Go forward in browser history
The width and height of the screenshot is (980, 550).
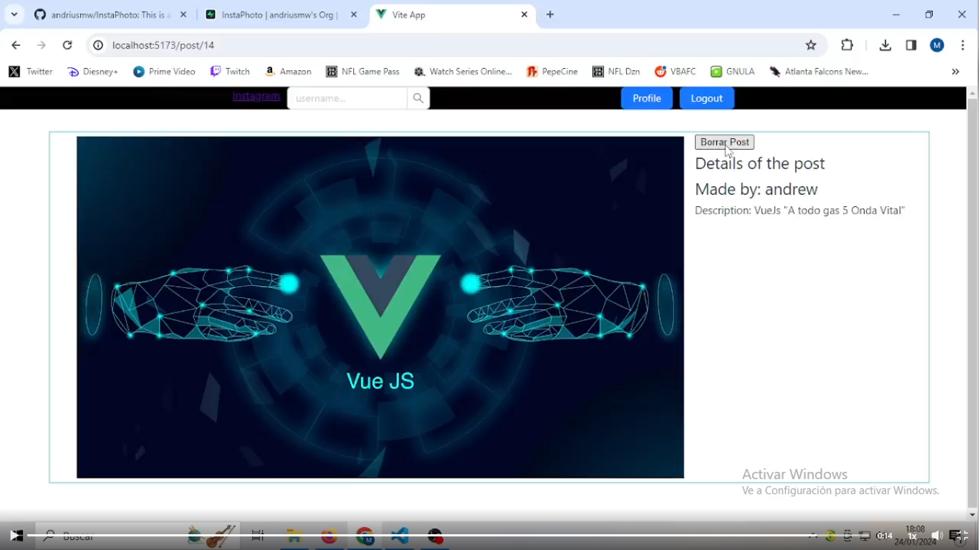point(42,45)
